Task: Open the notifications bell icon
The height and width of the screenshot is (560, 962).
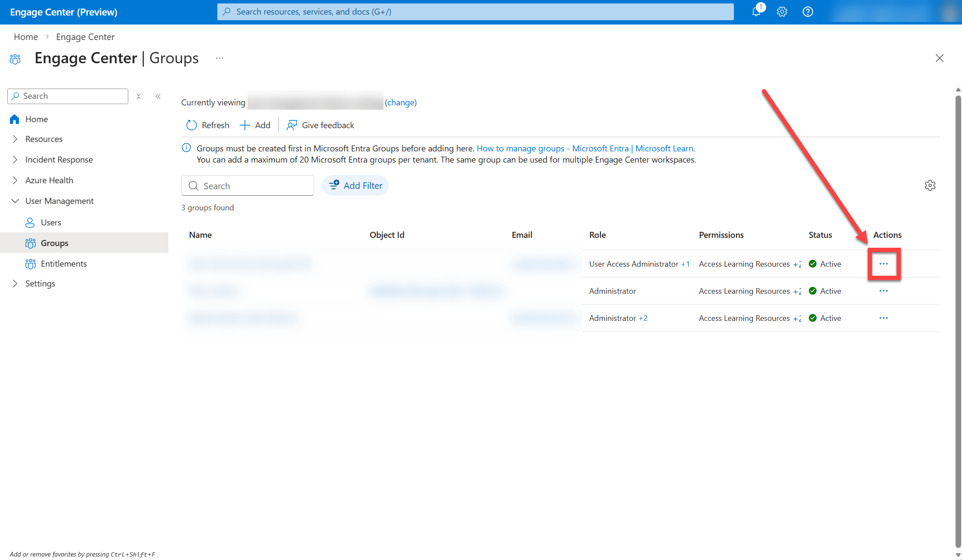Action: 756,12
